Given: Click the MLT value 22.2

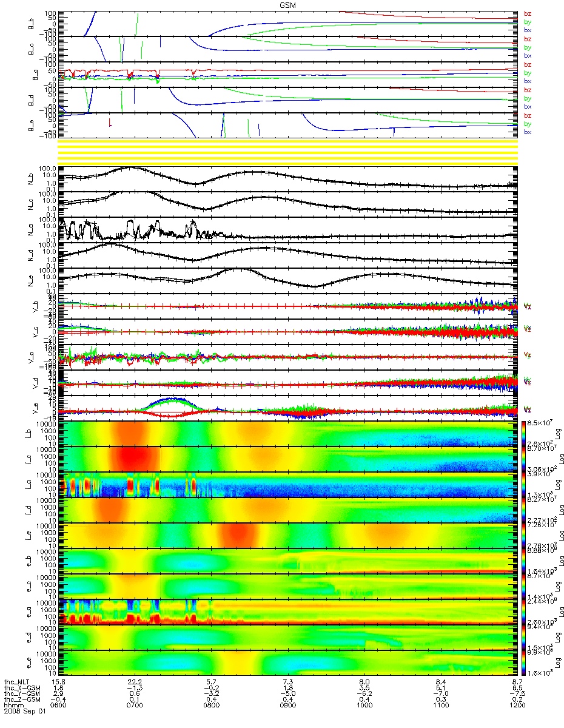Looking at the screenshot, I should [x=135, y=682].
